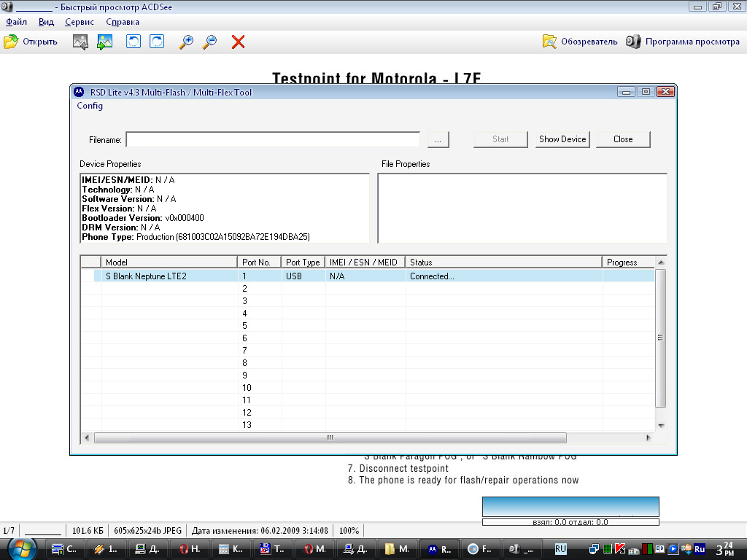This screenshot has width=747, height=560.
Task: Open the Обозреватель browser button
Action: click(580, 42)
